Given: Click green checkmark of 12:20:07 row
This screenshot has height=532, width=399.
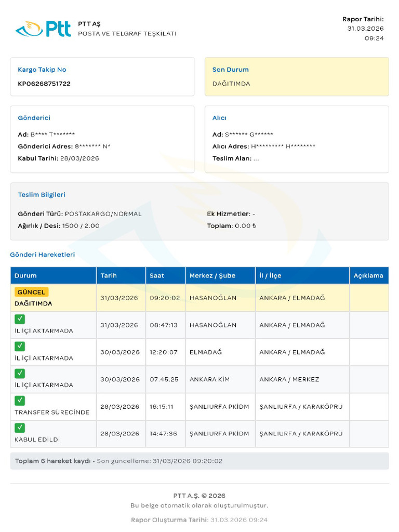Looking at the screenshot, I should tap(20, 346).
